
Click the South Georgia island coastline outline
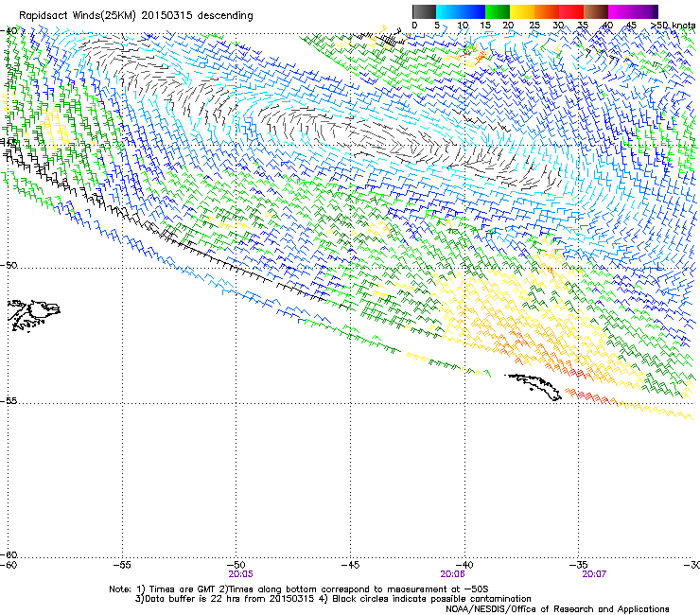click(534, 387)
